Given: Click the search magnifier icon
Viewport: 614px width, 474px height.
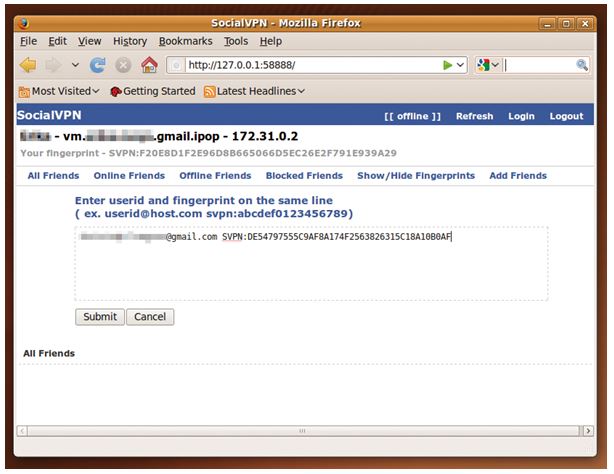Looking at the screenshot, I should (x=582, y=65).
